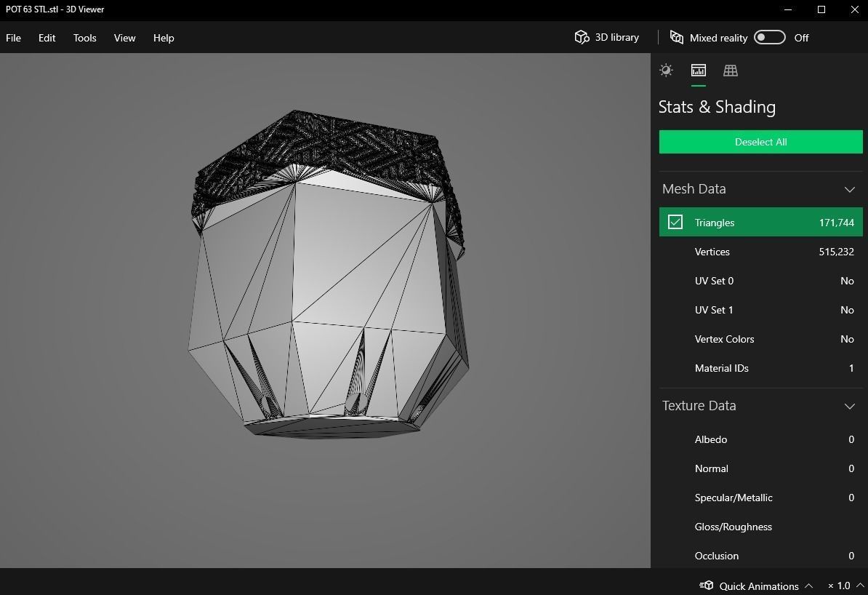
Task: Click the 171,744 triangles value
Action: (x=837, y=223)
